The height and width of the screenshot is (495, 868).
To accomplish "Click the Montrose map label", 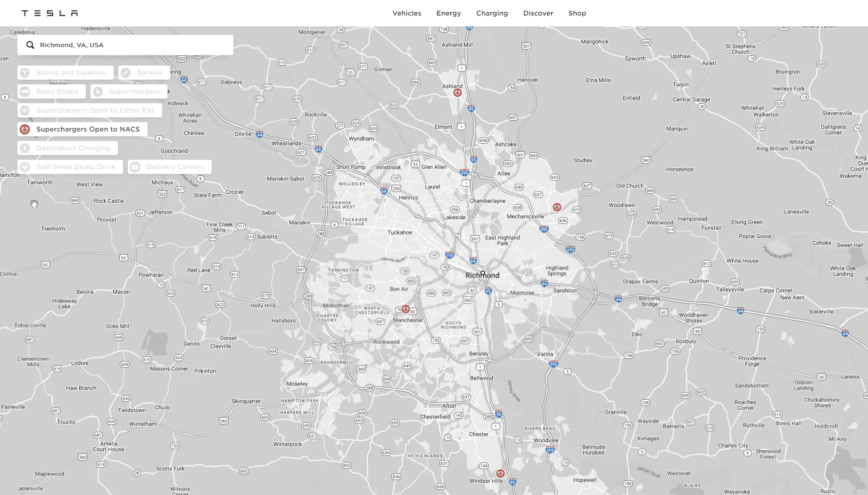I will (522, 293).
